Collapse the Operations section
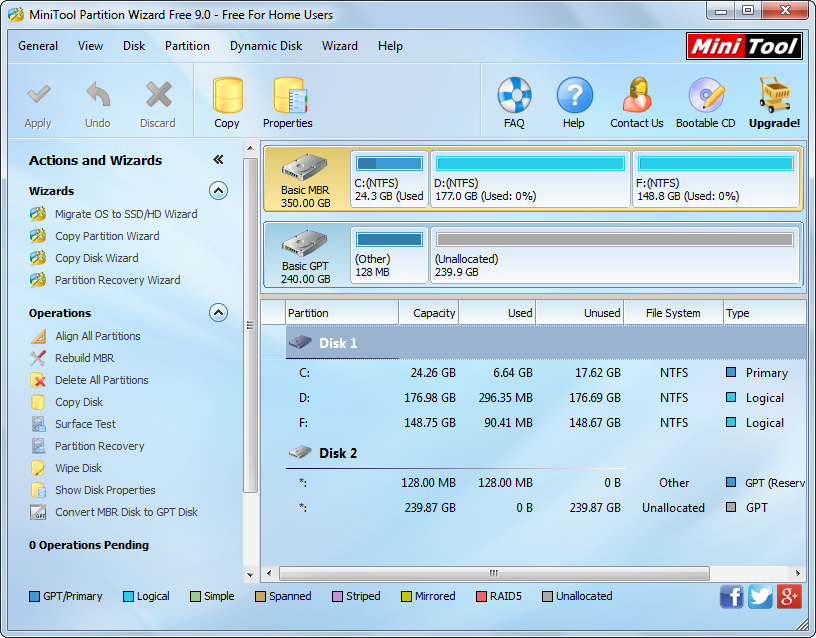Image resolution: width=816 pixels, height=638 pixels. [219, 313]
